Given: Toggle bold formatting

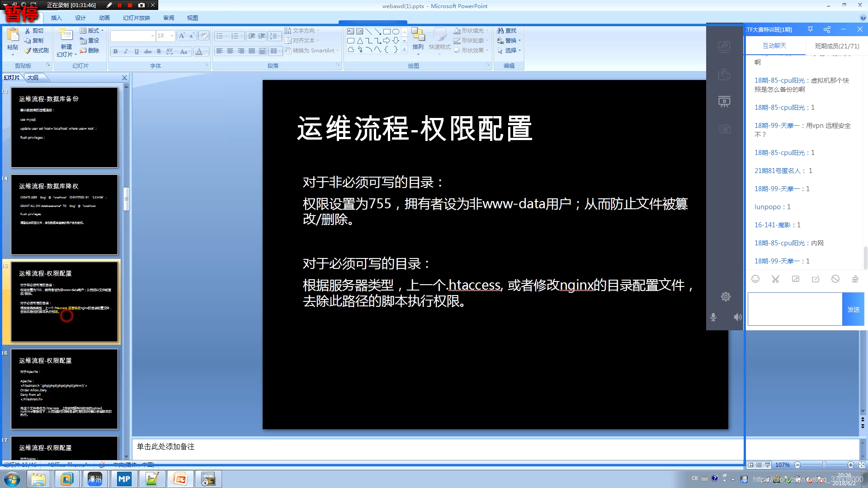Looking at the screenshot, I should [x=116, y=52].
